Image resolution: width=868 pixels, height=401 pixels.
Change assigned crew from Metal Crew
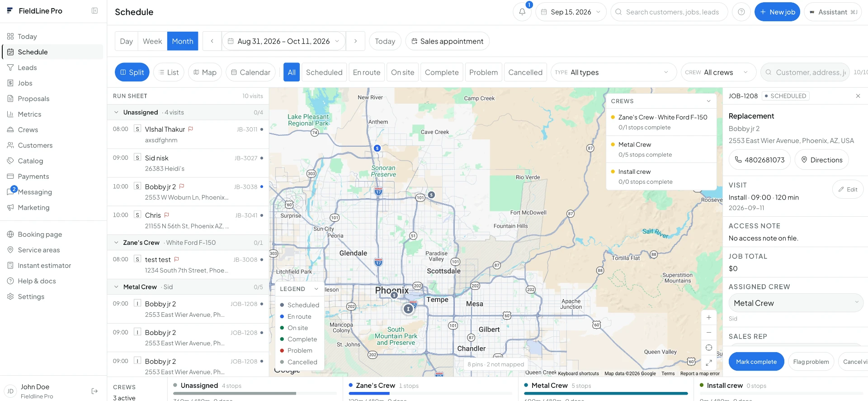pyautogui.click(x=796, y=303)
